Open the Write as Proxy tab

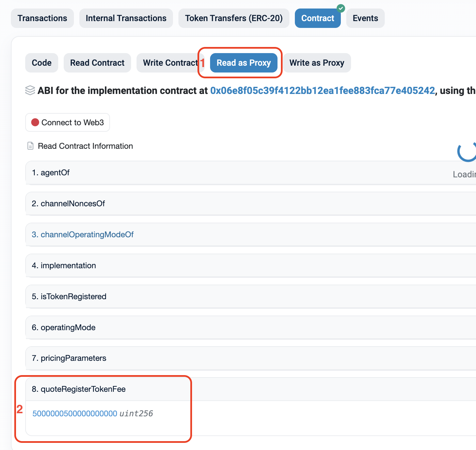coord(317,63)
